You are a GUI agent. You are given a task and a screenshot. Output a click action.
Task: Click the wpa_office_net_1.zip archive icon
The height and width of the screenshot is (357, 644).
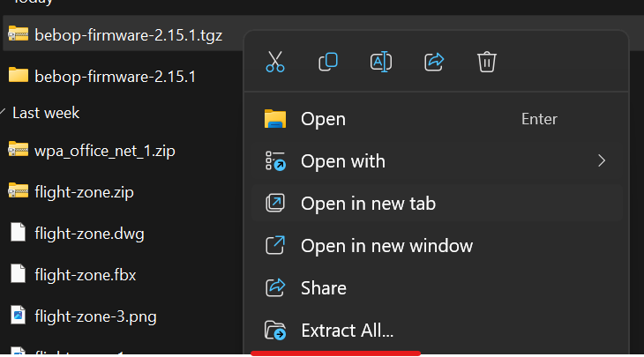coord(19,150)
